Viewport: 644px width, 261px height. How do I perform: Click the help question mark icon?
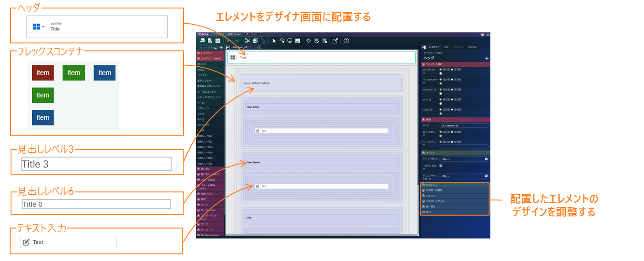(346, 41)
